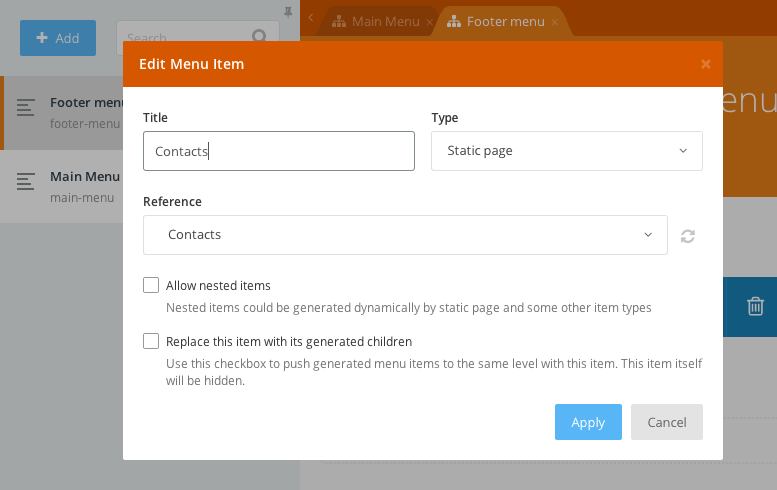Open the Type dropdown
The image size is (777, 490).
click(x=566, y=151)
